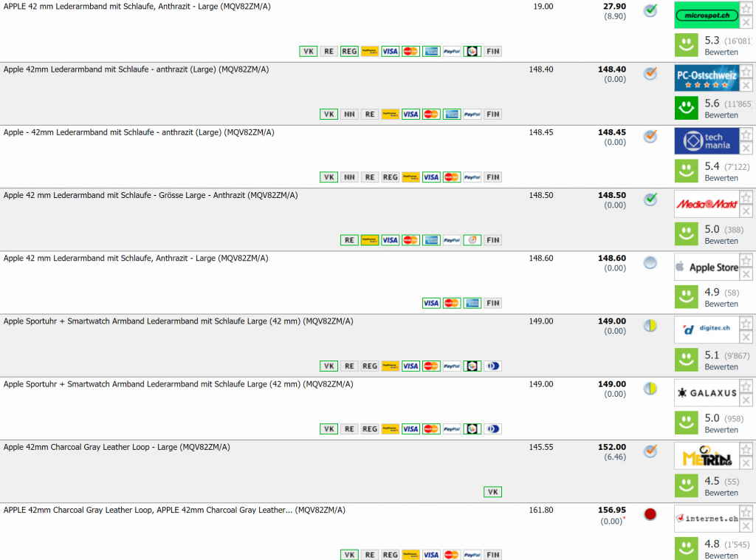Open the digitec.ch shop logo

[x=707, y=330]
